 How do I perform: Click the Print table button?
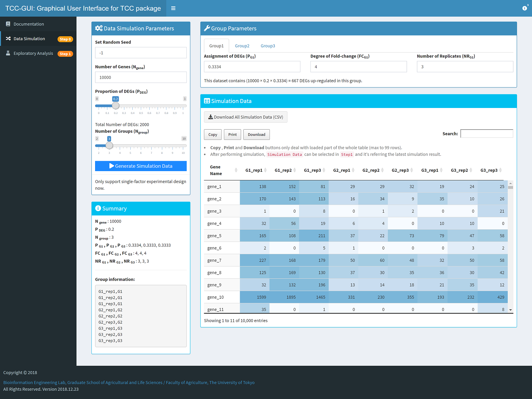tap(232, 135)
